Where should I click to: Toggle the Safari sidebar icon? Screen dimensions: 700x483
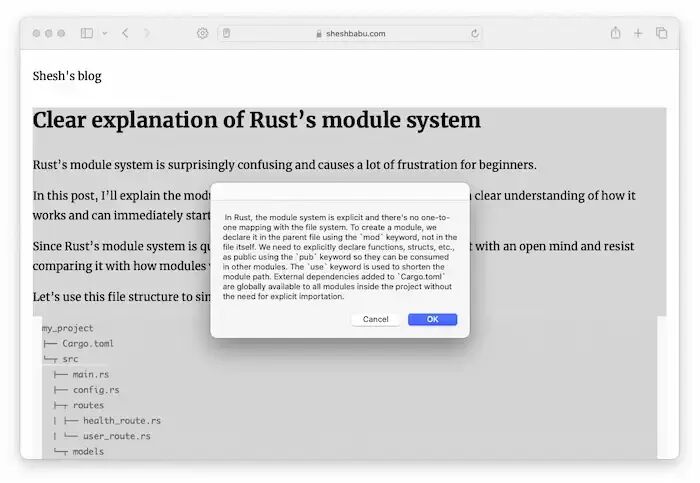pyautogui.click(x=87, y=33)
